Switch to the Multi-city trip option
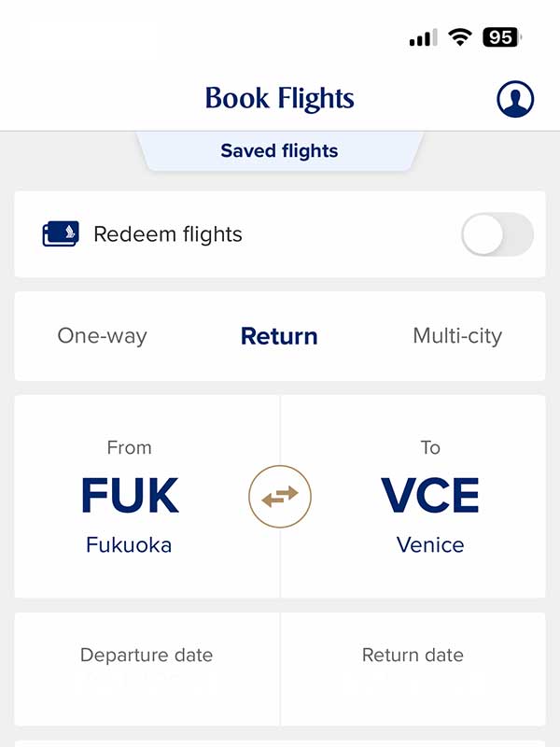560x747 pixels. tap(457, 336)
